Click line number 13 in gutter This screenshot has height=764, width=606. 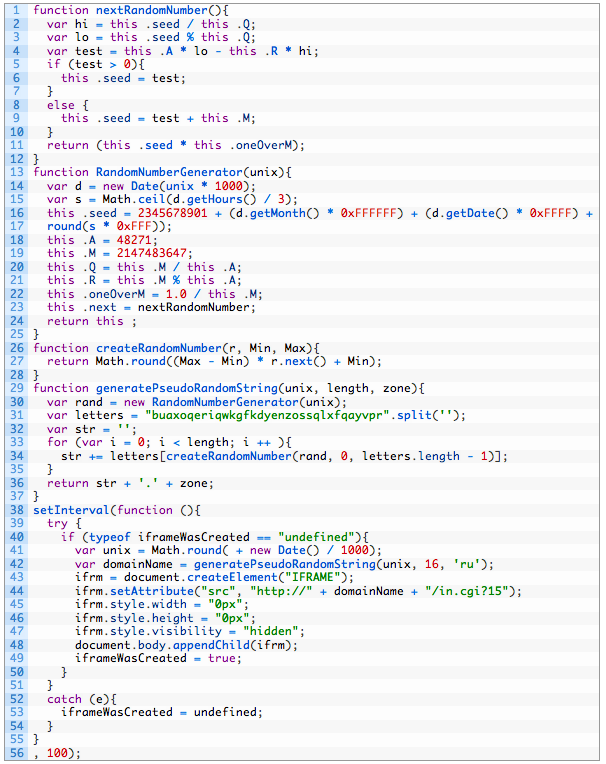[17, 172]
